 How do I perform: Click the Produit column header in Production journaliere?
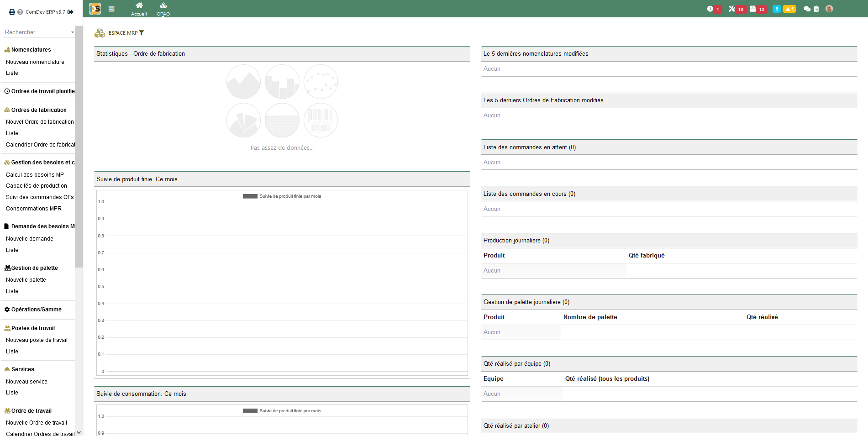tap(494, 256)
